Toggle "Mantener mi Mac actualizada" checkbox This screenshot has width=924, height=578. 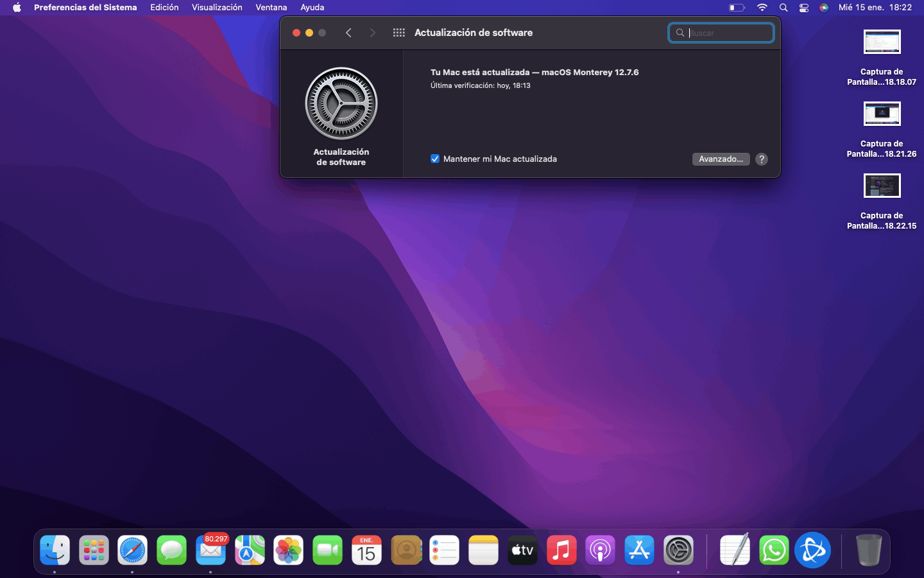click(435, 159)
